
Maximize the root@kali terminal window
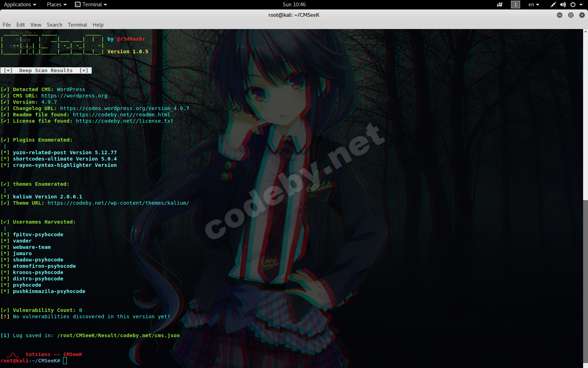(571, 15)
